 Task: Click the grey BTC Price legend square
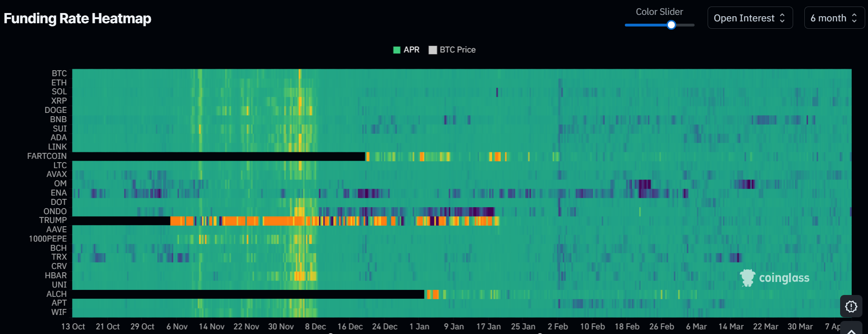(x=433, y=50)
